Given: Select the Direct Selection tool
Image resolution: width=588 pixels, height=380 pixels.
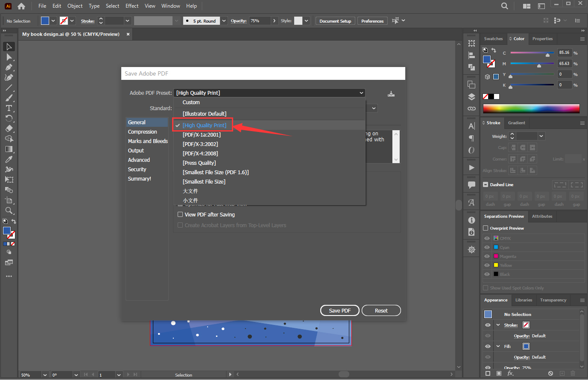Looking at the screenshot, I should pyautogui.click(x=9, y=57).
